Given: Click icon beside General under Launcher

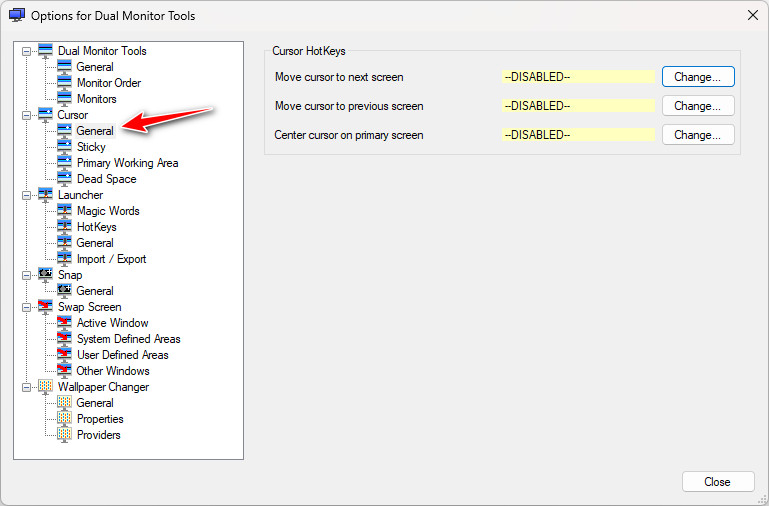Looking at the screenshot, I should (64, 243).
